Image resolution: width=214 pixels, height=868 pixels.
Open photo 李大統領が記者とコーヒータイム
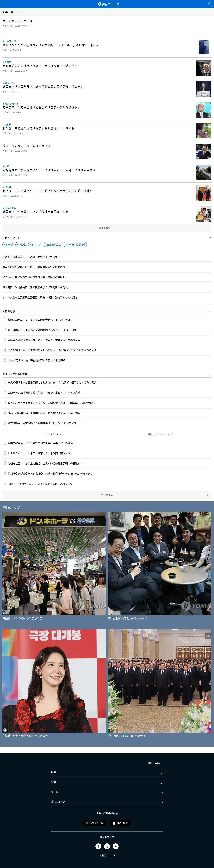(160, 563)
